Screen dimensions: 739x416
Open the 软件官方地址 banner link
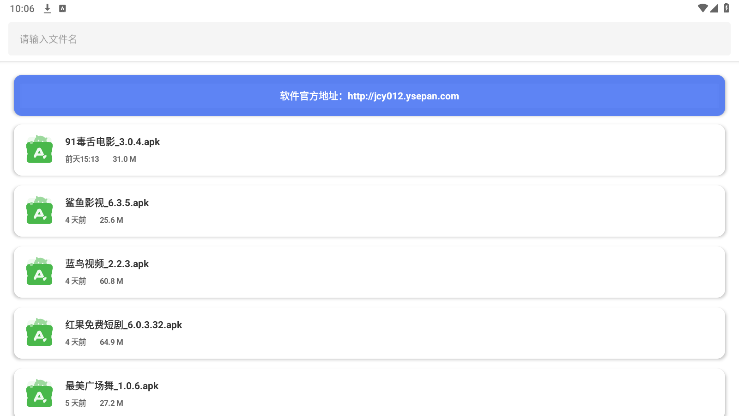pyautogui.click(x=369, y=96)
